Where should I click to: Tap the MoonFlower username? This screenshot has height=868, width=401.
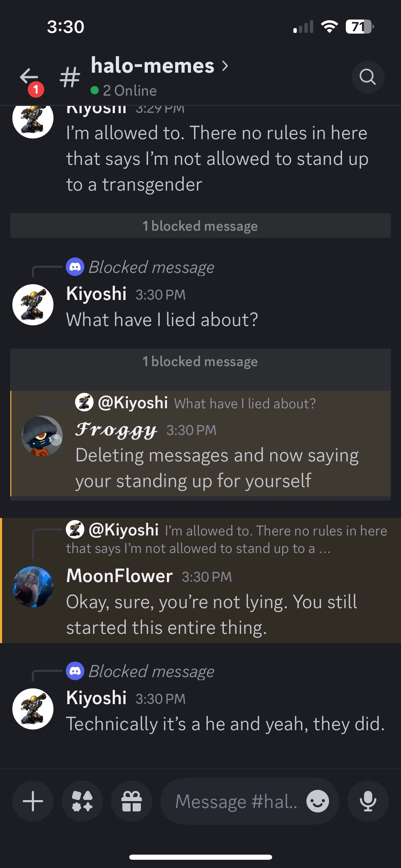click(119, 576)
